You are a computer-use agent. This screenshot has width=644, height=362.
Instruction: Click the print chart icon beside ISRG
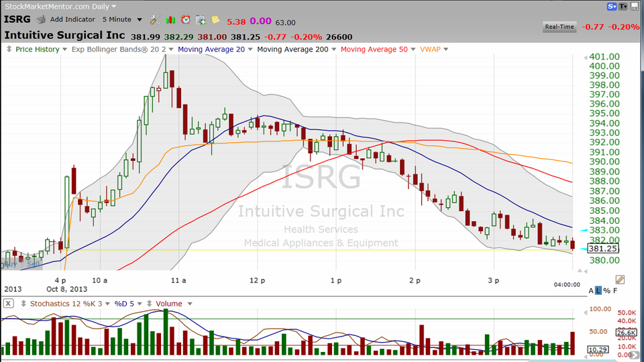[41, 19]
